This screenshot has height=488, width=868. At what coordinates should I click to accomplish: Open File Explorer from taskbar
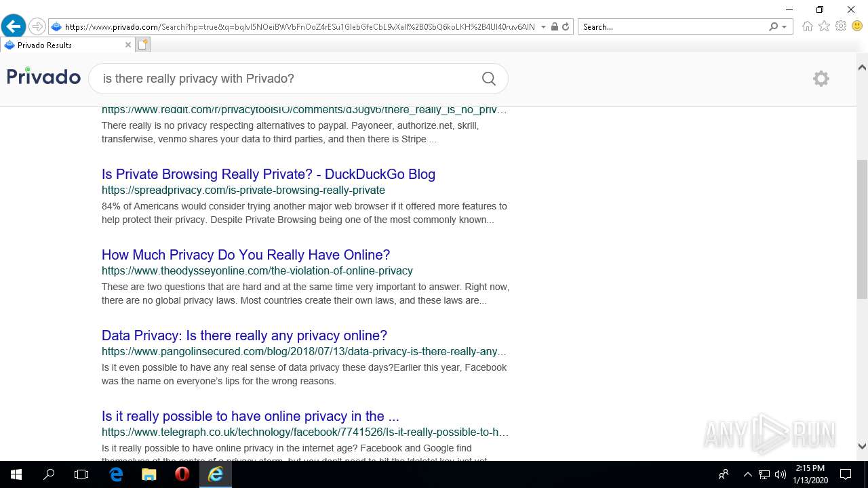(149, 474)
